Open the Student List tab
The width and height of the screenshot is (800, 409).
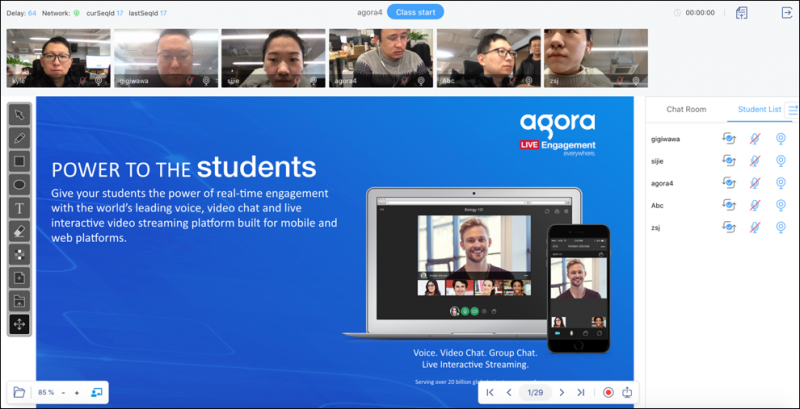tap(758, 108)
